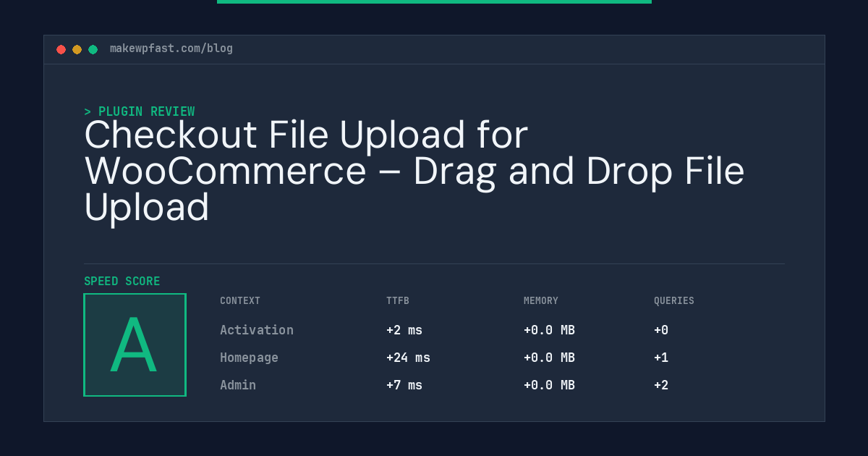Click the red window dot
Image resolution: width=868 pixels, height=456 pixels.
(x=61, y=50)
